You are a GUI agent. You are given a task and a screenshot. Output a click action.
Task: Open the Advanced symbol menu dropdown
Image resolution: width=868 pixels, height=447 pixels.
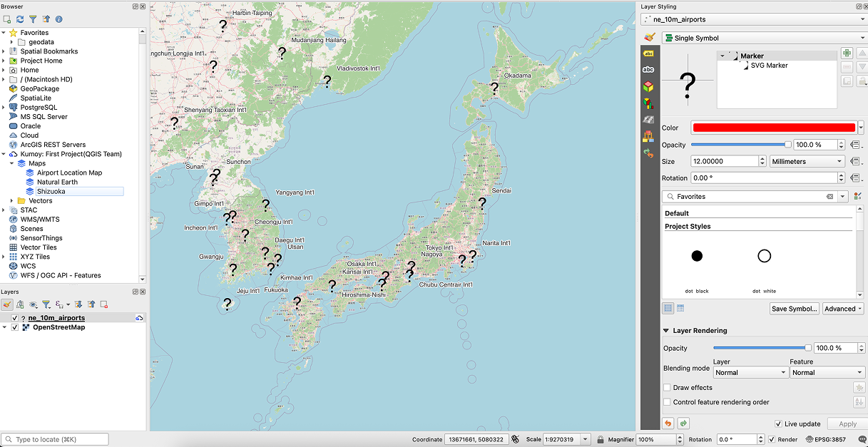click(843, 309)
